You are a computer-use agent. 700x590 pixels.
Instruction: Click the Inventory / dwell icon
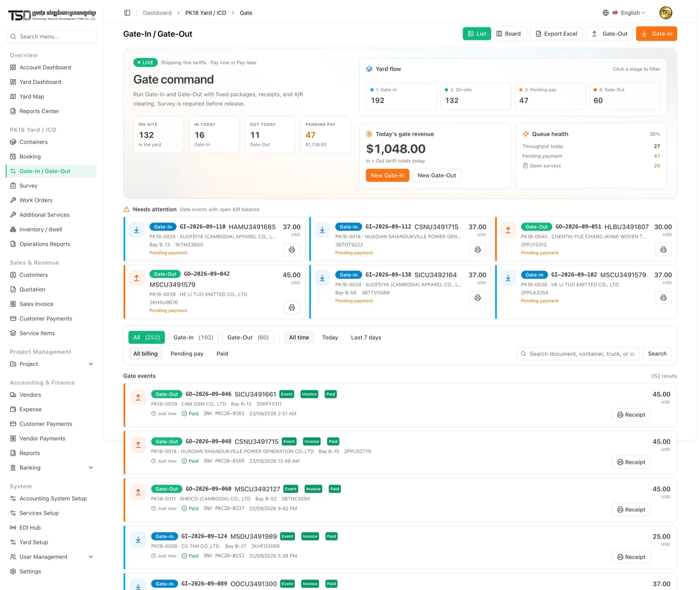click(x=13, y=229)
